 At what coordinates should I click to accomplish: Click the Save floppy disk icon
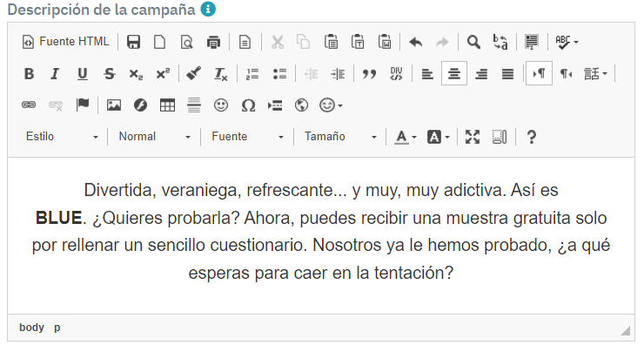tap(133, 42)
